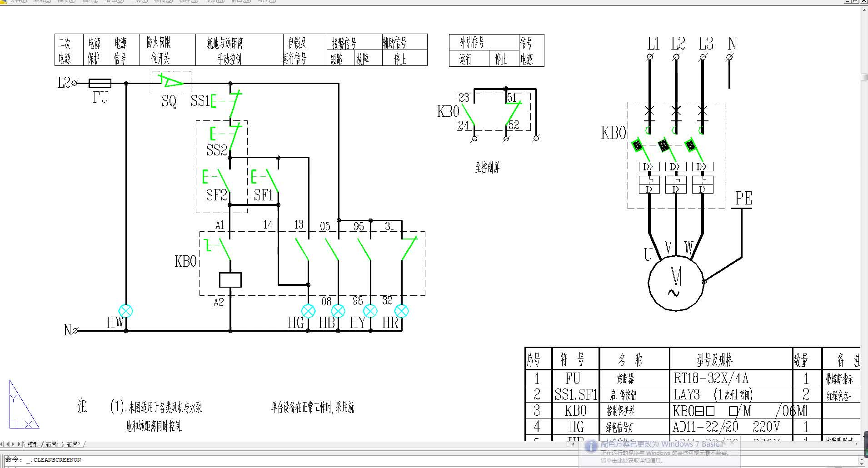Switch to the 模型 model tab

click(33, 444)
